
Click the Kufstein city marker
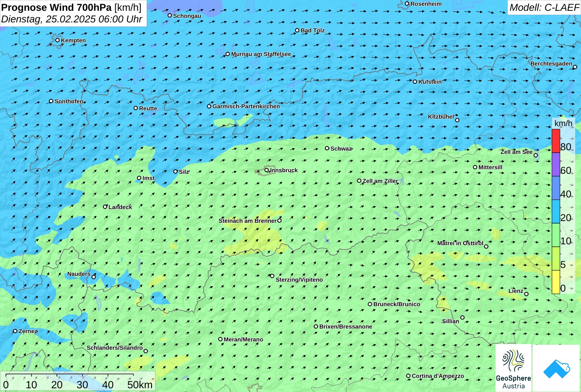pyautogui.click(x=415, y=82)
